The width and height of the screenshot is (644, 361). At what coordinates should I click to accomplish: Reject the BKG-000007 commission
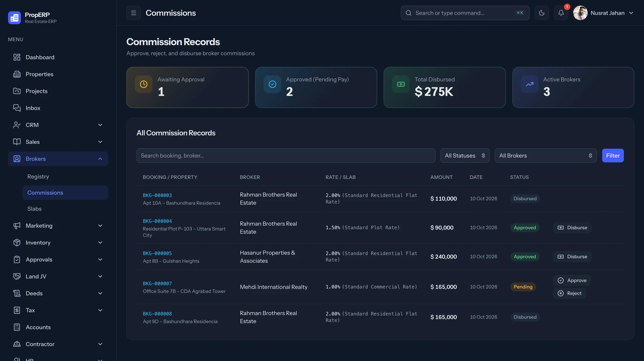(569, 293)
